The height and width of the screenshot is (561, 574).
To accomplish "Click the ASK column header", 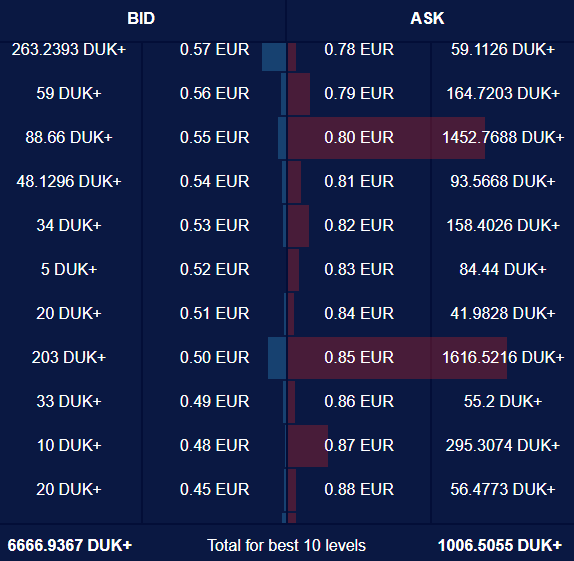I will 427,18.
